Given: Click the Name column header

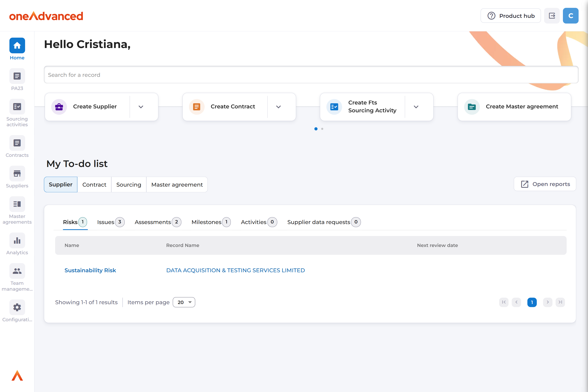Looking at the screenshot, I should point(72,245).
